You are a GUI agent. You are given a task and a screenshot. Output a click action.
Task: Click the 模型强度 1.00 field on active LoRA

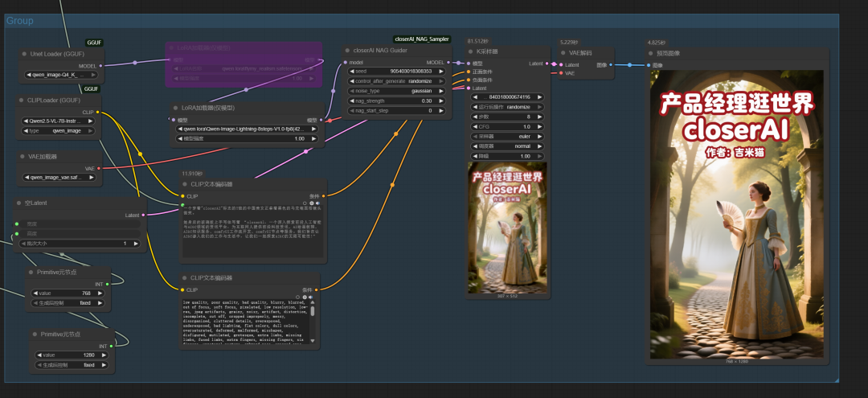(x=247, y=138)
